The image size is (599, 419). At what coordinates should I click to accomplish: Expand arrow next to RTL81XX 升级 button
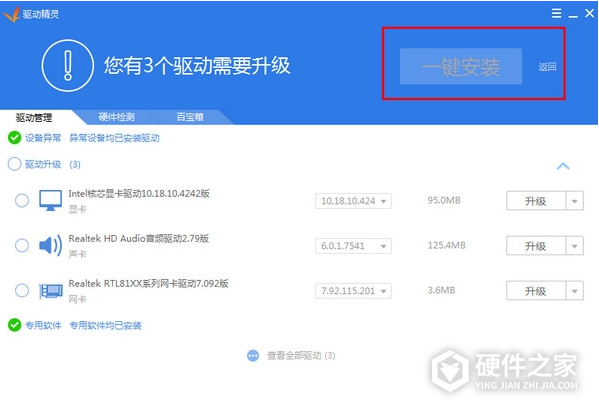point(575,291)
